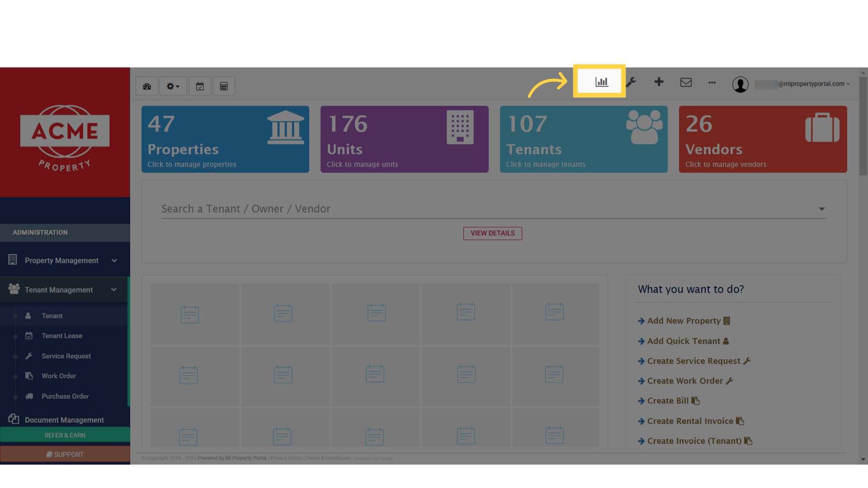Click the REFER & EARN button
The height and width of the screenshot is (488, 868).
coord(65,435)
